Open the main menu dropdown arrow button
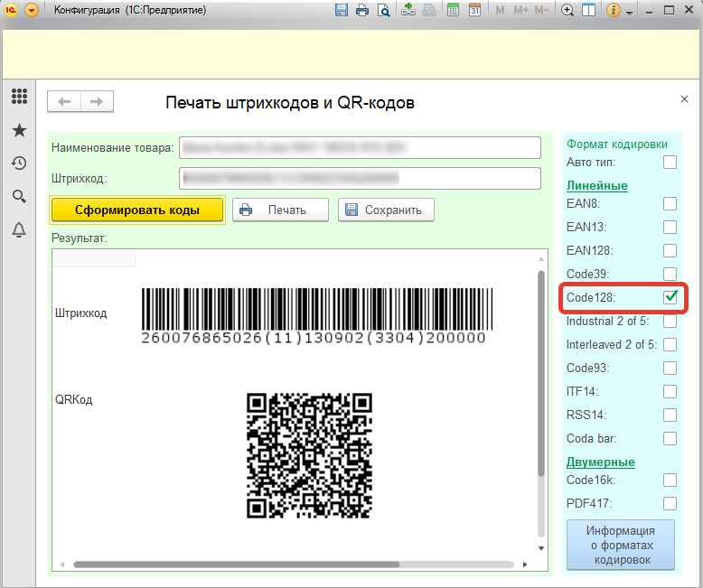This screenshot has width=703, height=588. tap(32, 10)
